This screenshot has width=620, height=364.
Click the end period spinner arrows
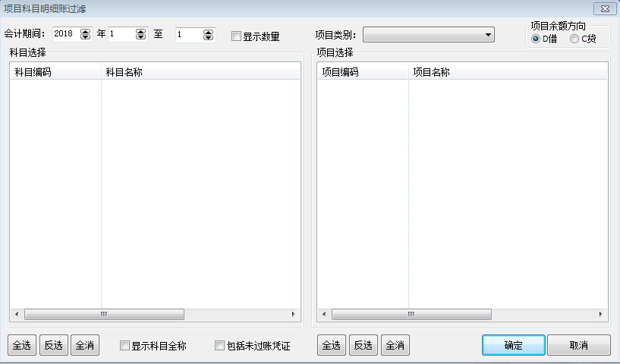coord(208,35)
